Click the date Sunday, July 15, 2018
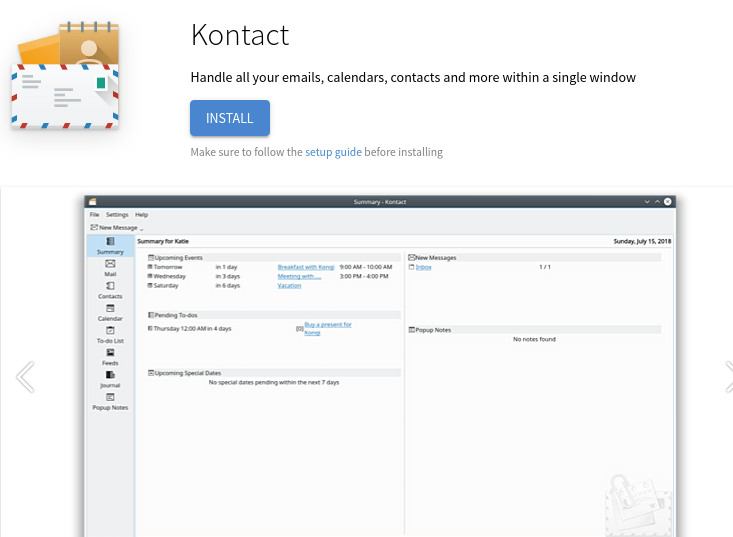733x537 pixels. click(642, 241)
